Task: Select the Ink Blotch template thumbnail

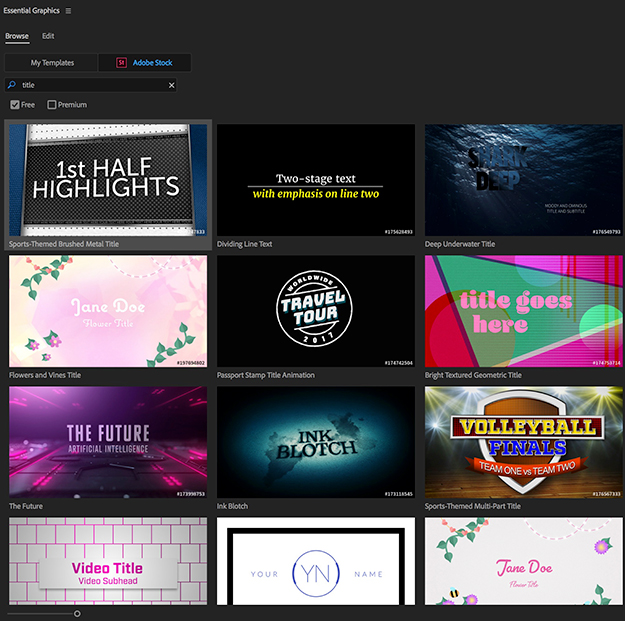Action: pyautogui.click(x=316, y=442)
